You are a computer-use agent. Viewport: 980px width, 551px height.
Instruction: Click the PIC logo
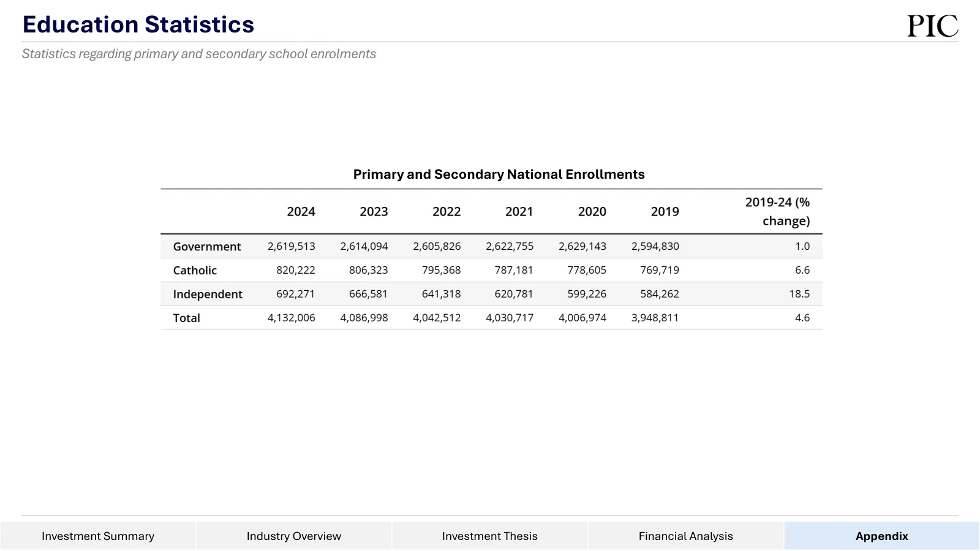933,26
